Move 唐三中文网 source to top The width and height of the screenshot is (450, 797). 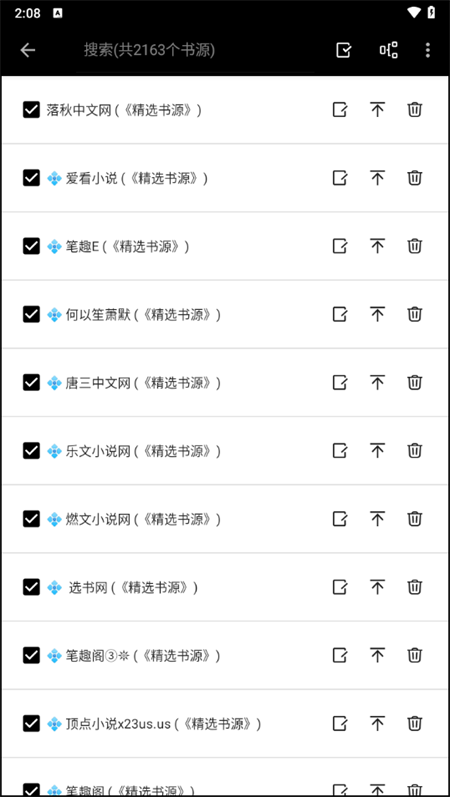(x=377, y=382)
